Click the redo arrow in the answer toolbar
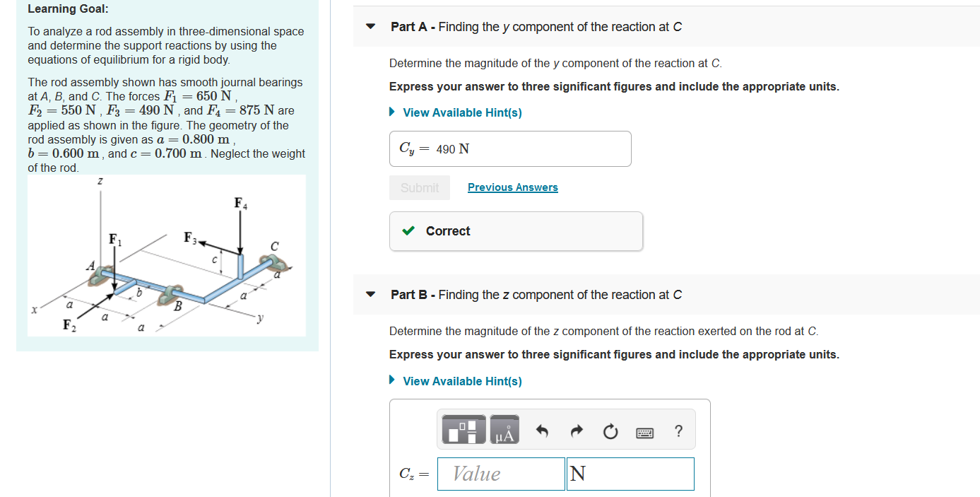Image resolution: width=980 pixels, height=497 pixels. [x=577, y=428]
